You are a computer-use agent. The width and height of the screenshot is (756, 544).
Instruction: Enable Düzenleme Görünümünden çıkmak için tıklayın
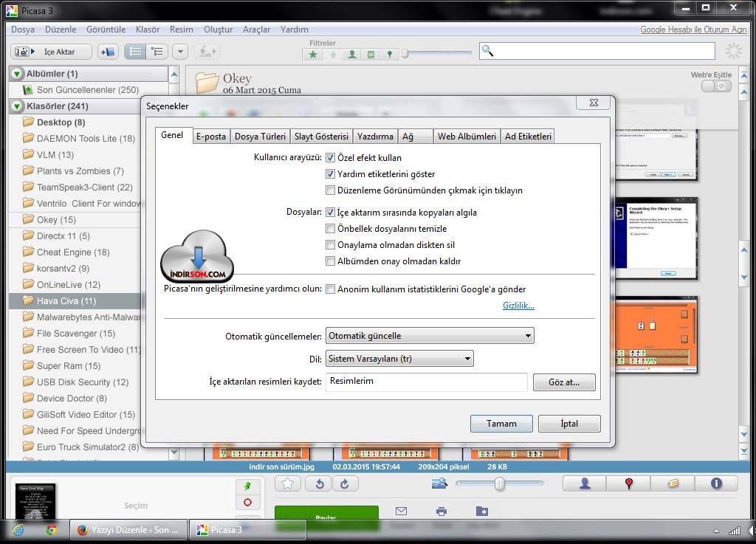[330, 190]
